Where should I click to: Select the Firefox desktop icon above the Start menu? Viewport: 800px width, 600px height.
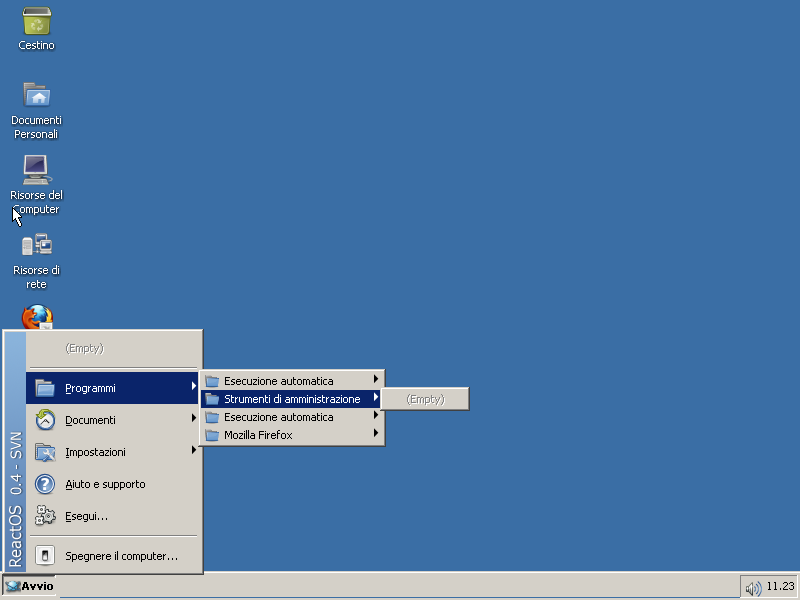tap(37, 317)
